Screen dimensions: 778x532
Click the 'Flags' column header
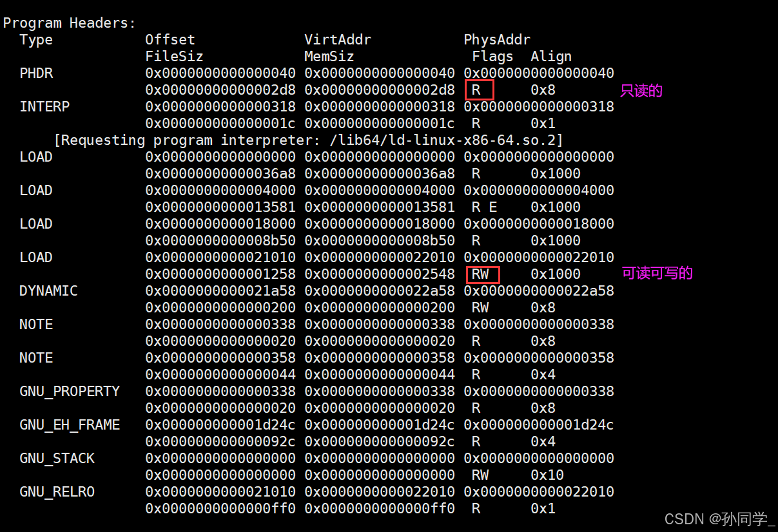coord(492,57)
